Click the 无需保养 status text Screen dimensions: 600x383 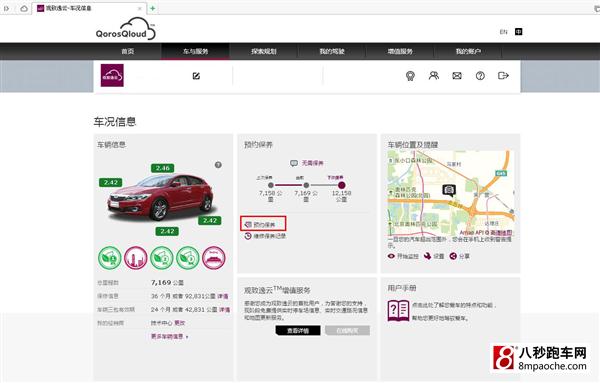[x=313, y=163]
